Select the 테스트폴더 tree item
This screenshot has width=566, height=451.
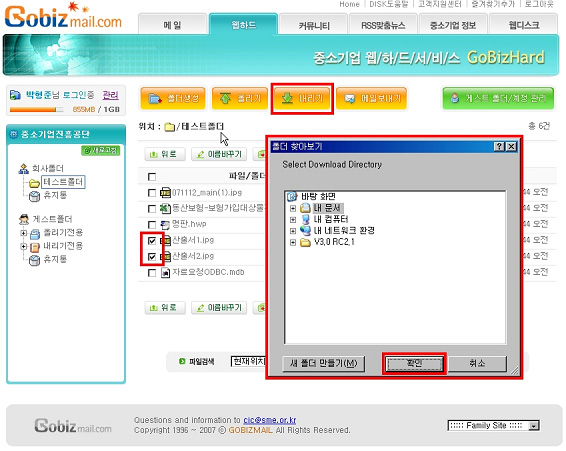tap(63, 182)
